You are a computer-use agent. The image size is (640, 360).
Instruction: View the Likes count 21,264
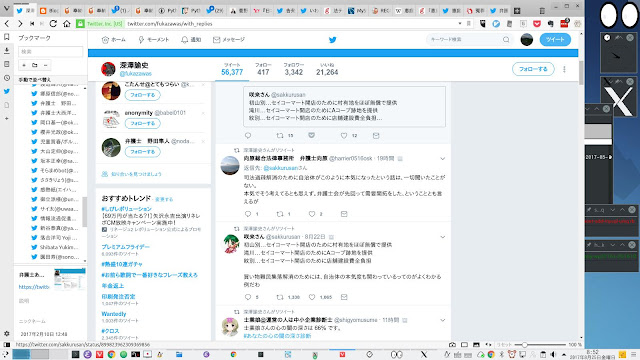(327, 69)
